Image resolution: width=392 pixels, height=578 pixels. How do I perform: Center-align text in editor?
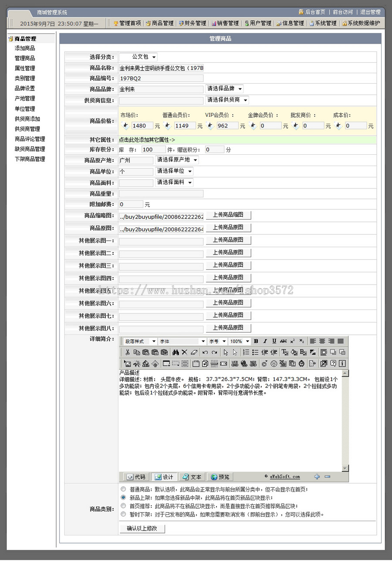point(322,341)
